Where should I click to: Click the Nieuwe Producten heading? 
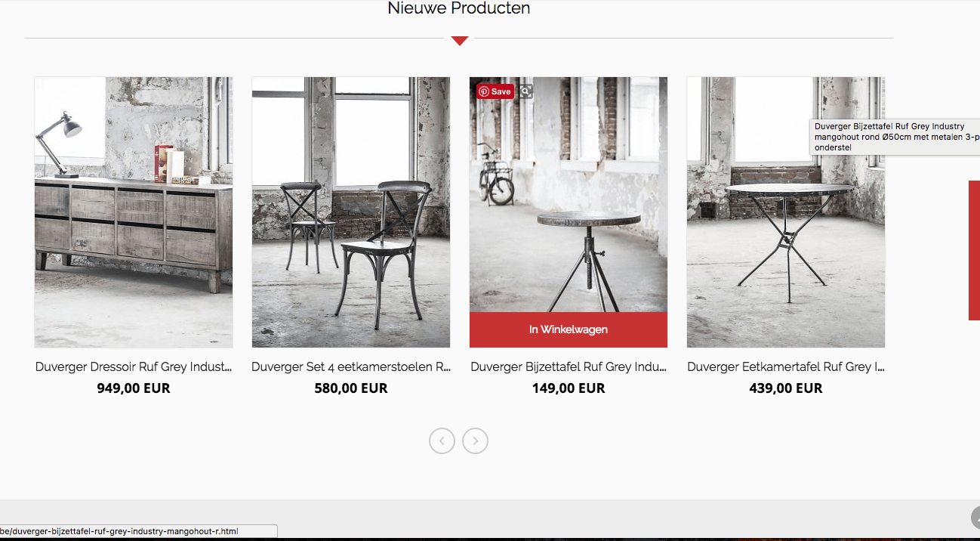point(459,9)
